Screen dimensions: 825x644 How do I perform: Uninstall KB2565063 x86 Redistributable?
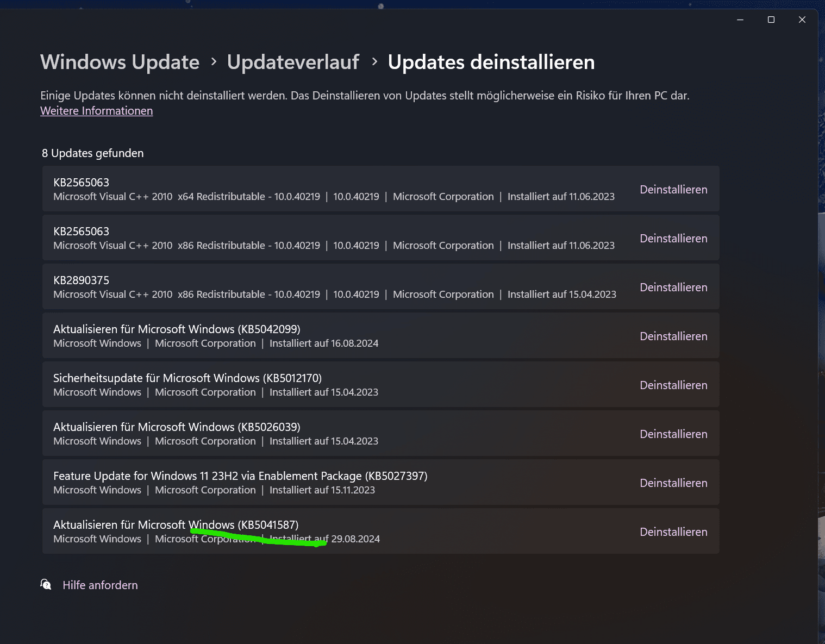(673, 239)
